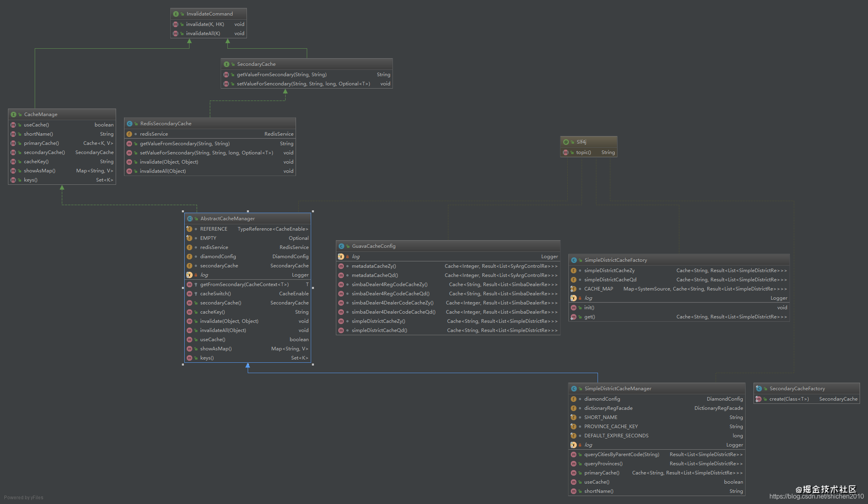This screenshot has width=868, height=504.
Task: Click the SecondaryCache interface icon
Action: tap(227, 64)
